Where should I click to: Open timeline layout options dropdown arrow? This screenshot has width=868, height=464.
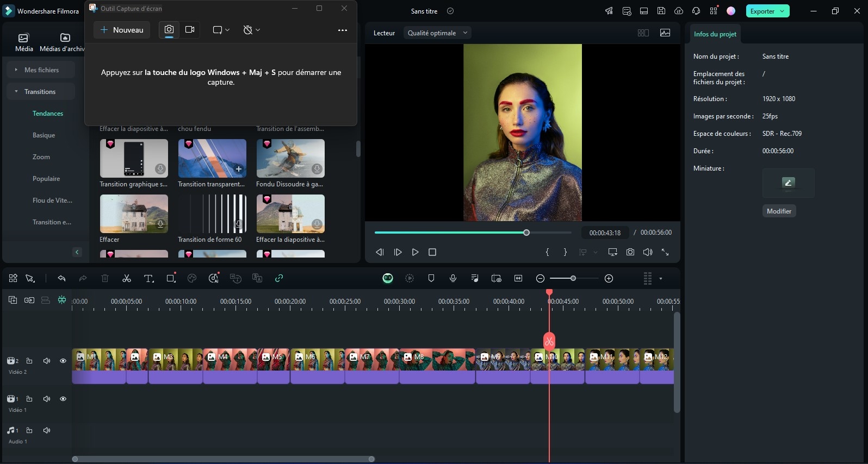coord(661,279)
